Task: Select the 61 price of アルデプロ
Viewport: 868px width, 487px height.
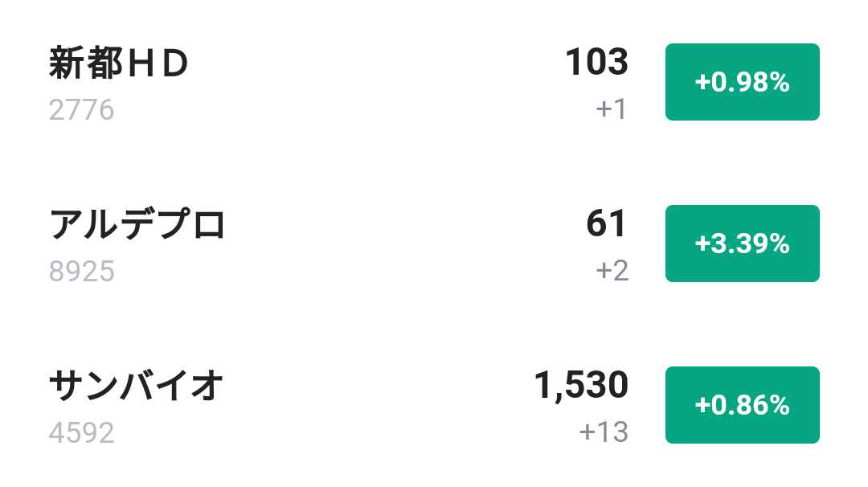Action: (606, 224)
